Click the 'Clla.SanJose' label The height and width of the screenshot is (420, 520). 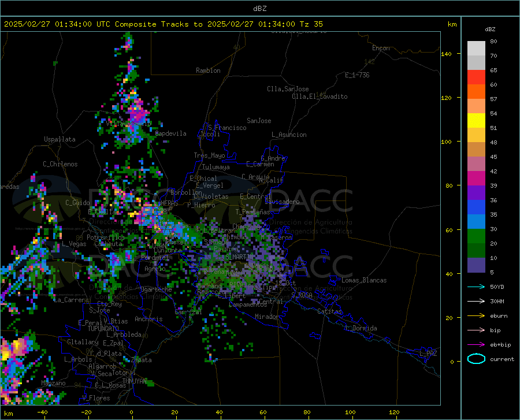click(288, 89)
